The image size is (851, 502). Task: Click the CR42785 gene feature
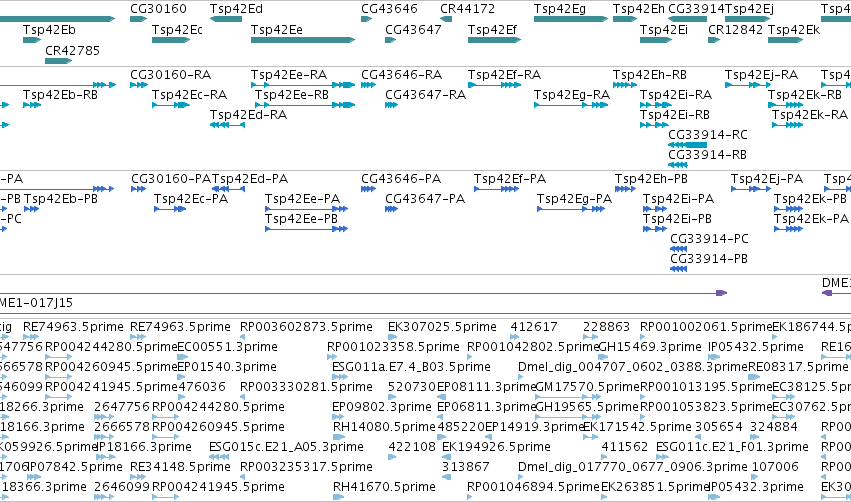(59, 61)
